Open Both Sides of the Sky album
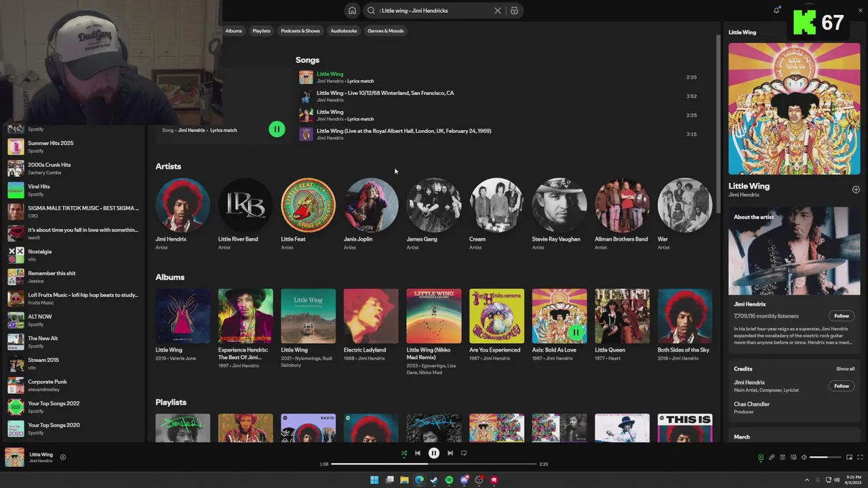The height and width of the screenshot is (488, 868). point(685,317)
